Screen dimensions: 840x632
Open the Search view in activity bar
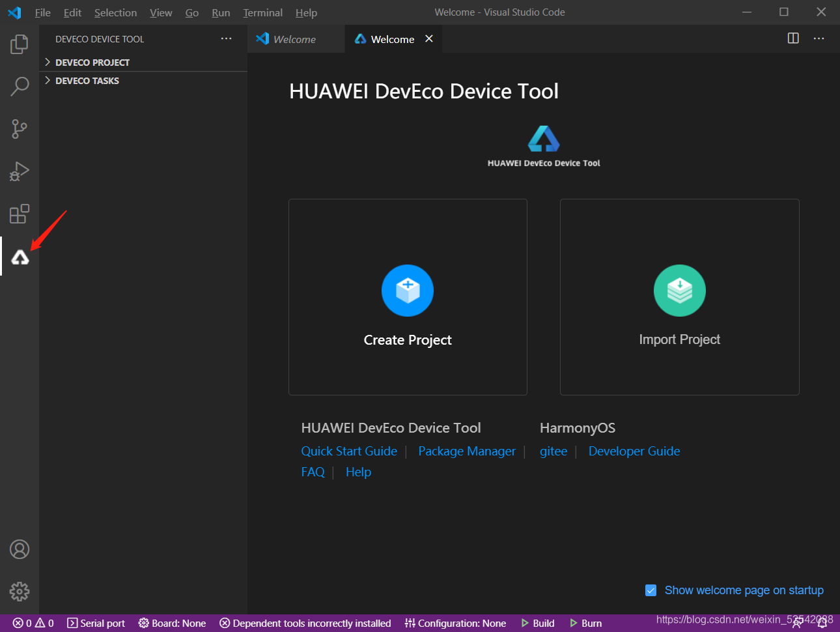(x=20, y=86)
